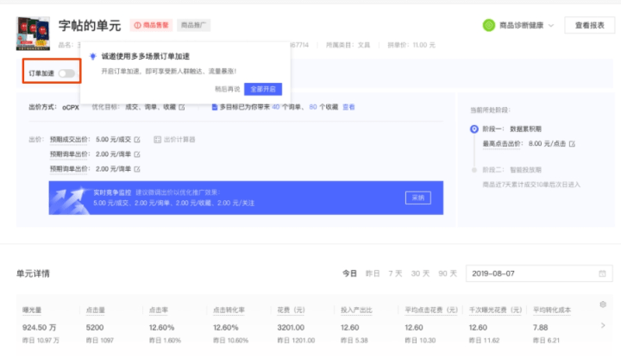This screenshot has height=364, width=621.
Task: Edit the 最高点击出价 8.00 元 value
Action: pyautogui.click(x=571, y=143)
